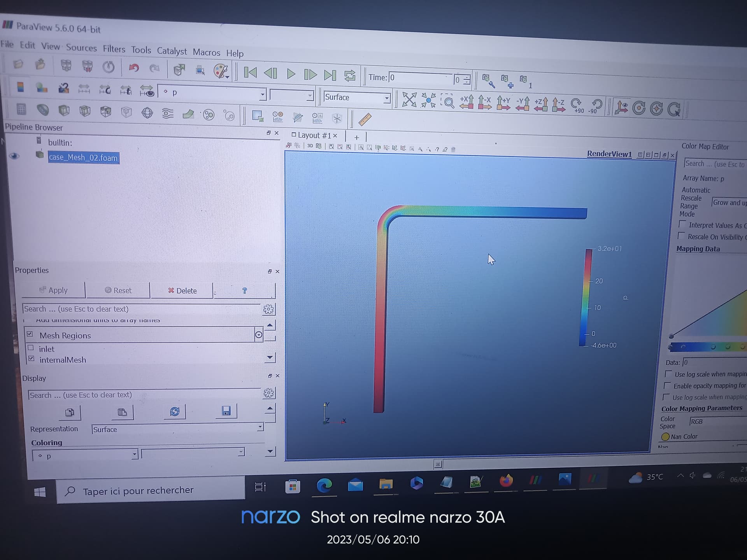
Task: Click the Stream Tracer filter icon
Action: click(168, 114)
